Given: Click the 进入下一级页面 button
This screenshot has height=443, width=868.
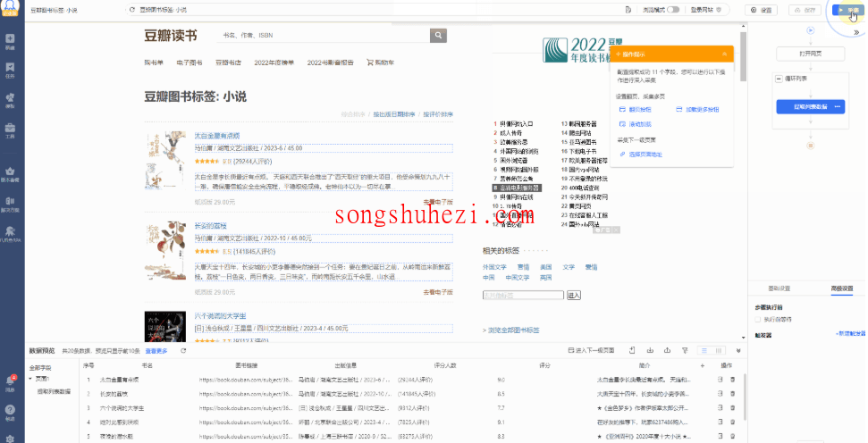Looking at the screenshot, I should [x=591, y=351].
